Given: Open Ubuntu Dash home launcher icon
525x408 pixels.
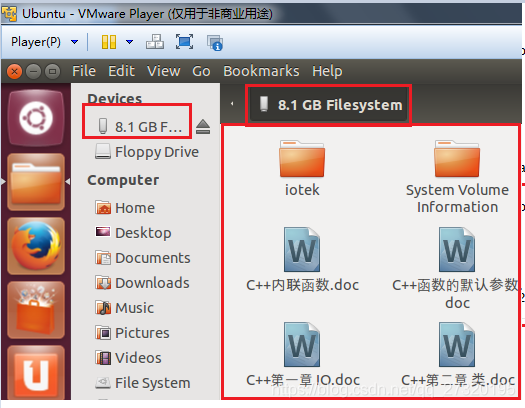Looking at the screenshot, I should coord(36,118).
